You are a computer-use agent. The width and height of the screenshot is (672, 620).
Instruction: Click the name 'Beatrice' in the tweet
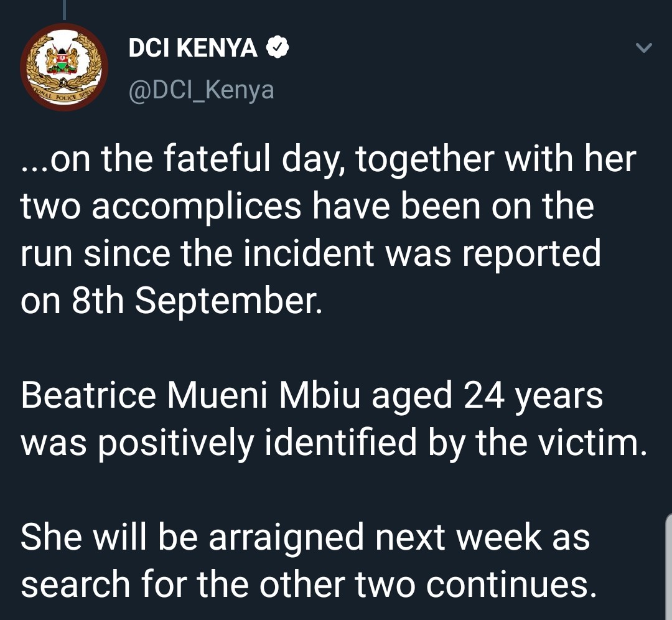(x=88, y=395)
